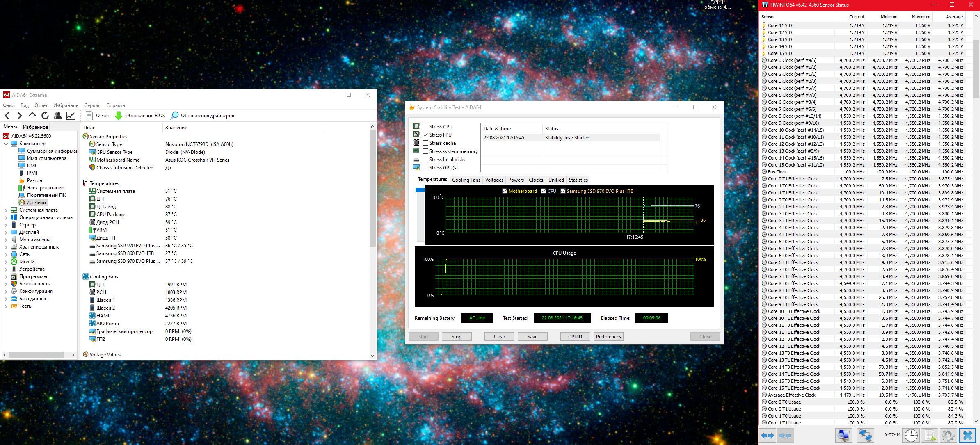Click the left tree horizontal scrollbar
The width and height of the screenshot is (980, 445).
tap(36, 355)
